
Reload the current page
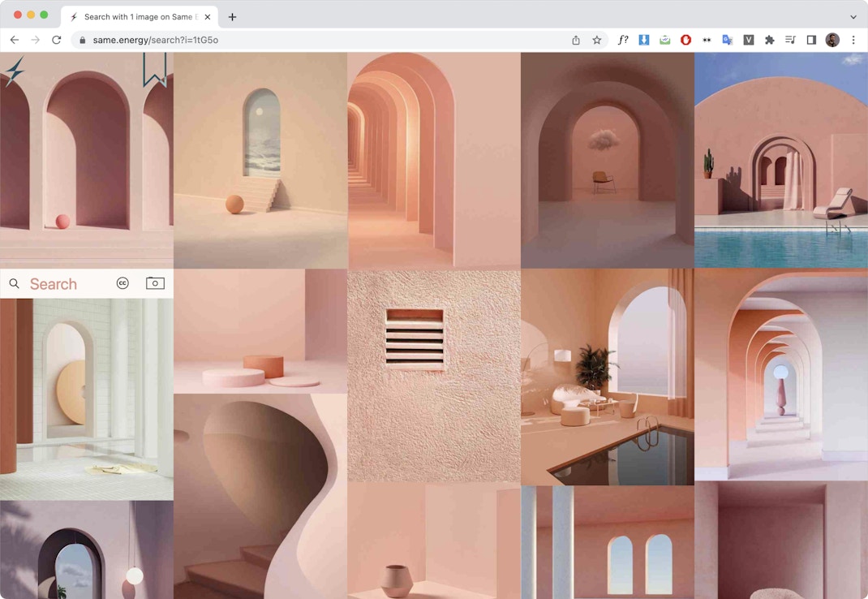57,40
